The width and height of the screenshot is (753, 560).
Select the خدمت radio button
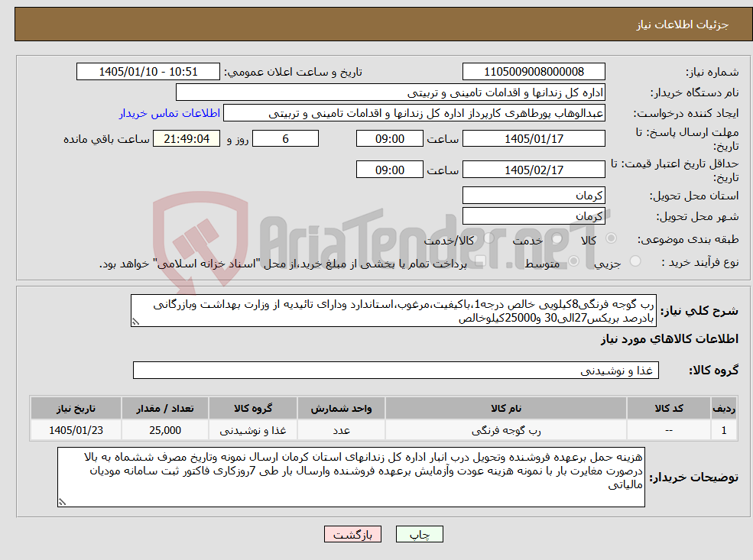coord(557,238)
